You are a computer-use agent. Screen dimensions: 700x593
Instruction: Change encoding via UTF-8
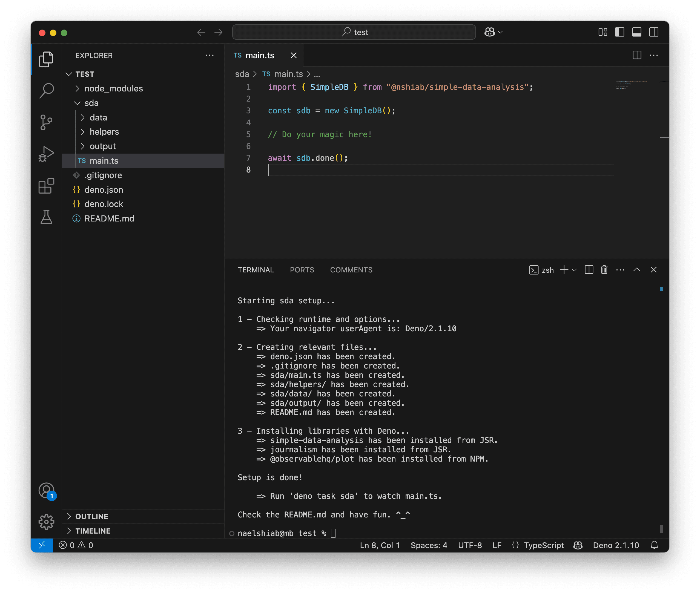(470, 545)
